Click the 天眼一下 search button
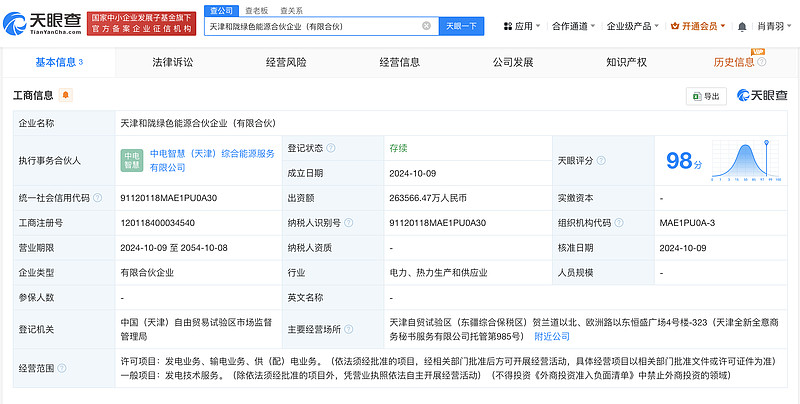800x404 pixels. 461,26
